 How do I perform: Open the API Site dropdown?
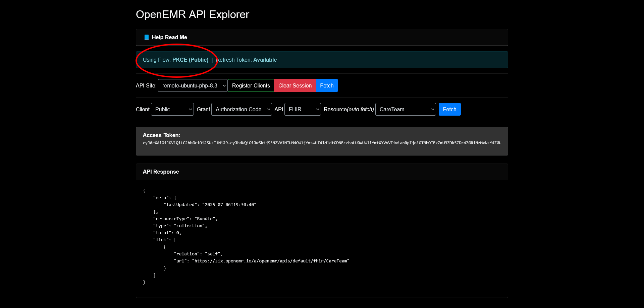[x=193, y=85]
